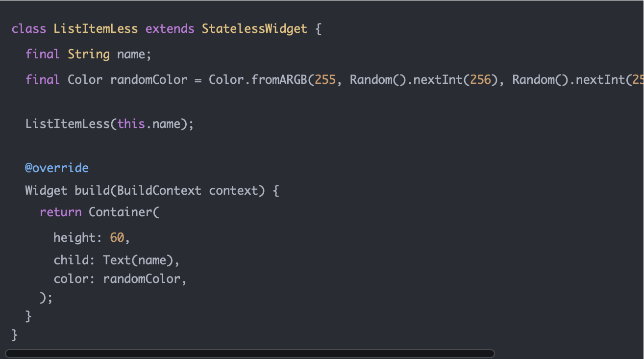Click the @override annotation

(57, 168)
